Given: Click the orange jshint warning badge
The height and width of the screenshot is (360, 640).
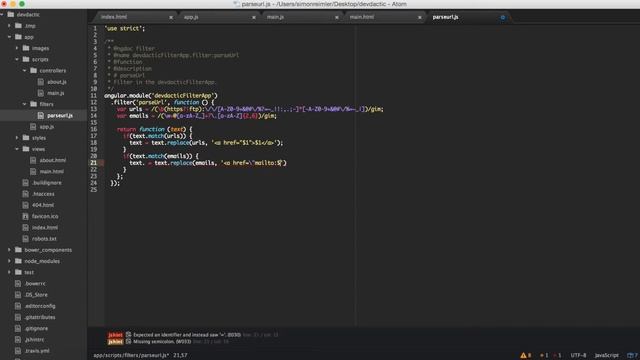Looking at the screenshot, I should point(115,342).
